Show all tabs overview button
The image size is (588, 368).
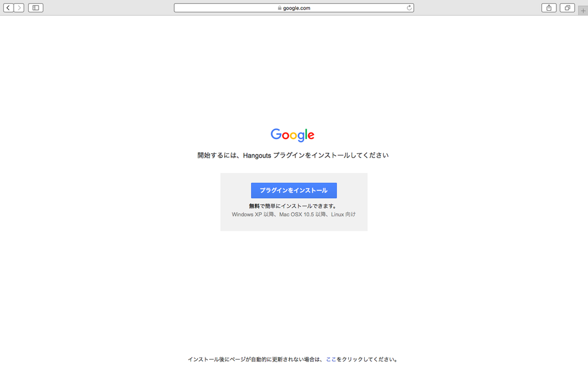tap(567, 8)
